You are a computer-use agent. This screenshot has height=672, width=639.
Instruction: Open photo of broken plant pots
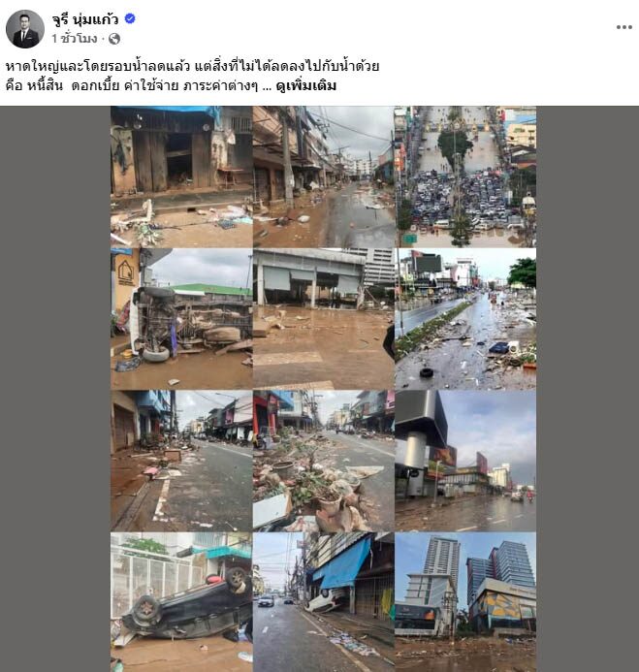[x=324, y=461]
